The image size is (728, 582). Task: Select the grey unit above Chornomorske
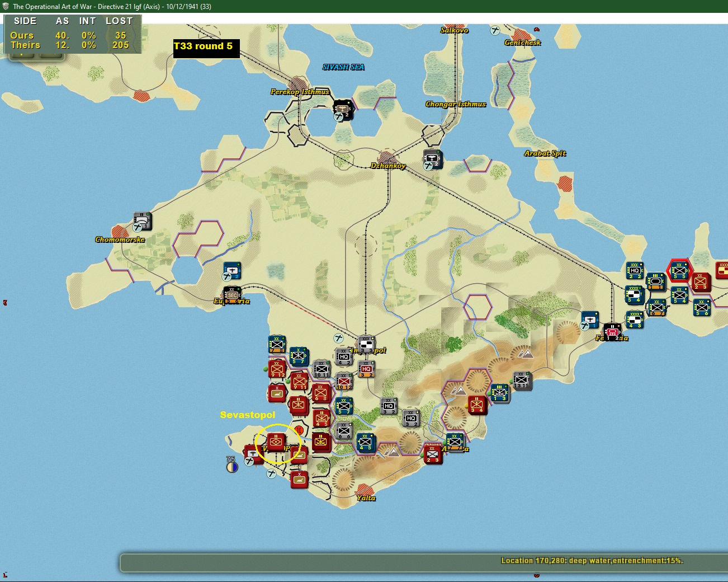[x=142, y=222]
